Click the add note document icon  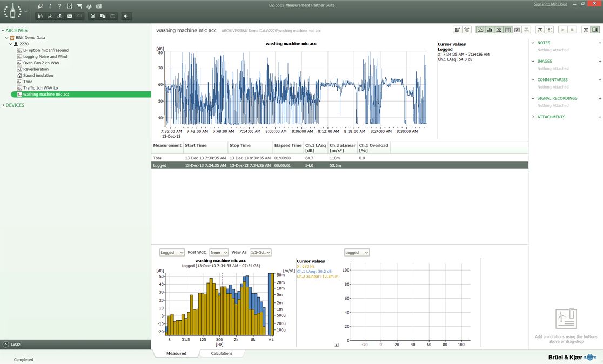457,30
